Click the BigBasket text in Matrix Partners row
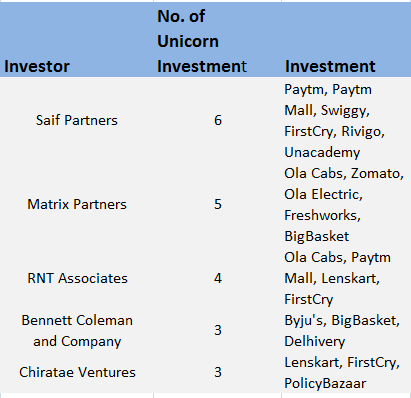411x398 pixels. [x=316, y=236]
